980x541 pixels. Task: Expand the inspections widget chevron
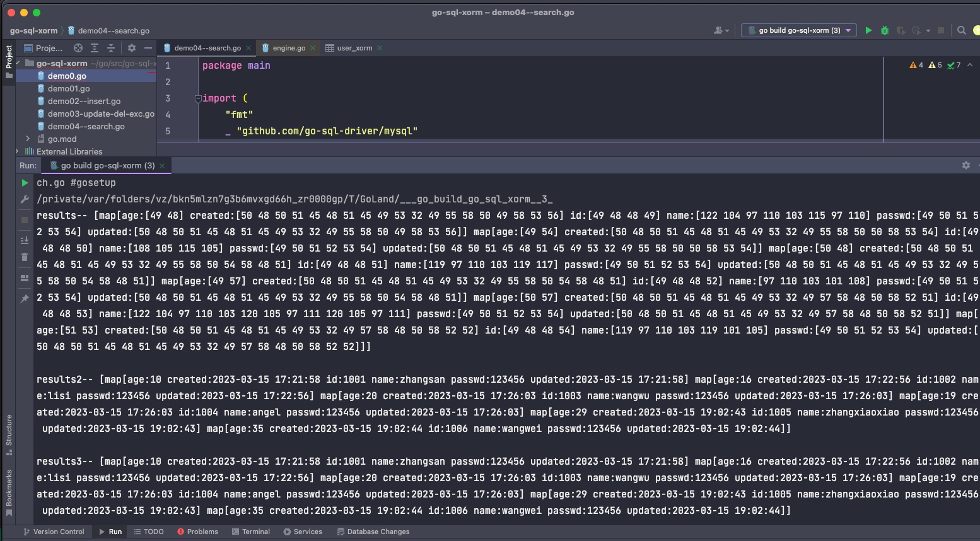pyautogui.click(x=970, y=65)
